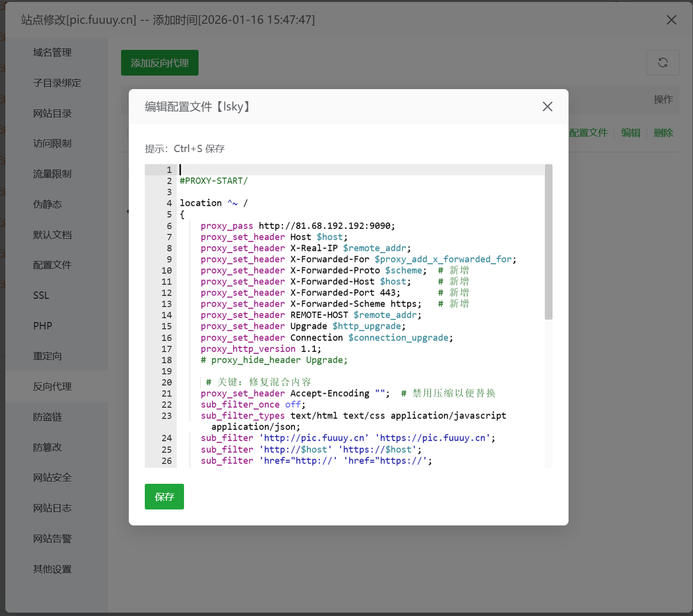Click the 删除 link in the proxy row
Viewport: 693px width, 616px height.
coord(663,133)
